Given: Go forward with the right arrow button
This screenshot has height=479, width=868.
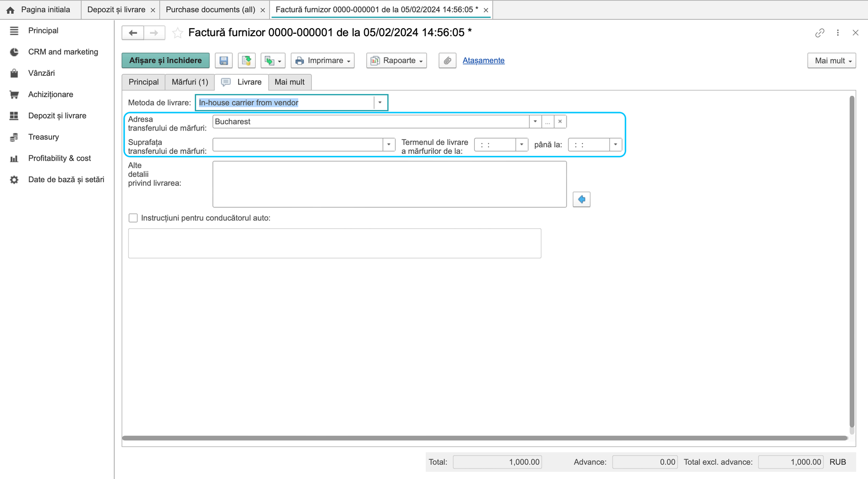Looking at the screenshot, I should 154,33.
